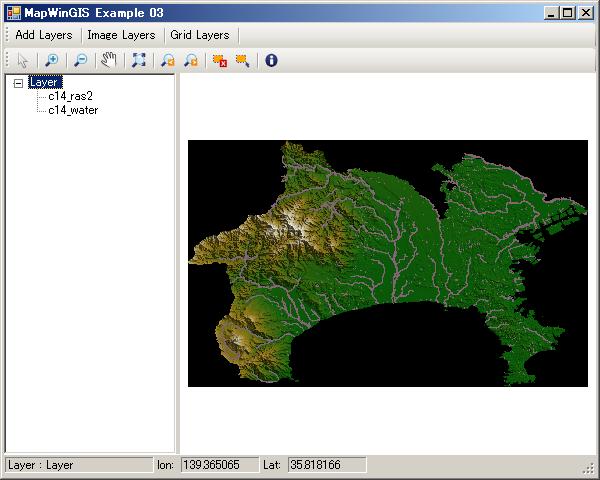Click the longitude value field
600x480 pixels.
[218, 465]
